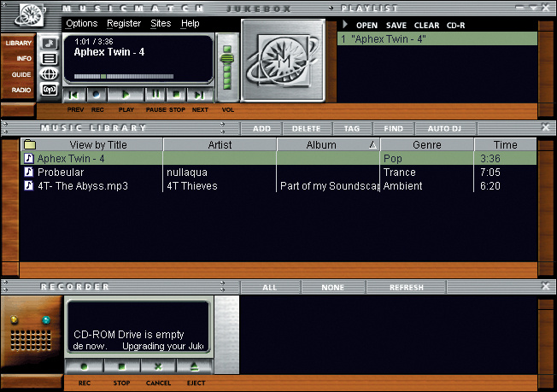Open the Radio broadcast icon

click(49, 90)
